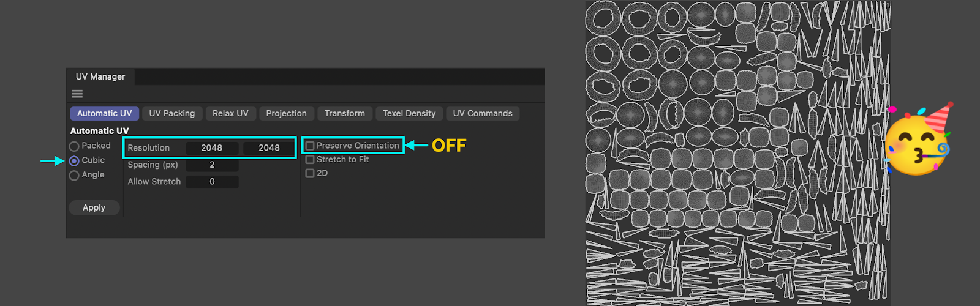
Task: Open the UV Packing tab
Action: point(171,113)
